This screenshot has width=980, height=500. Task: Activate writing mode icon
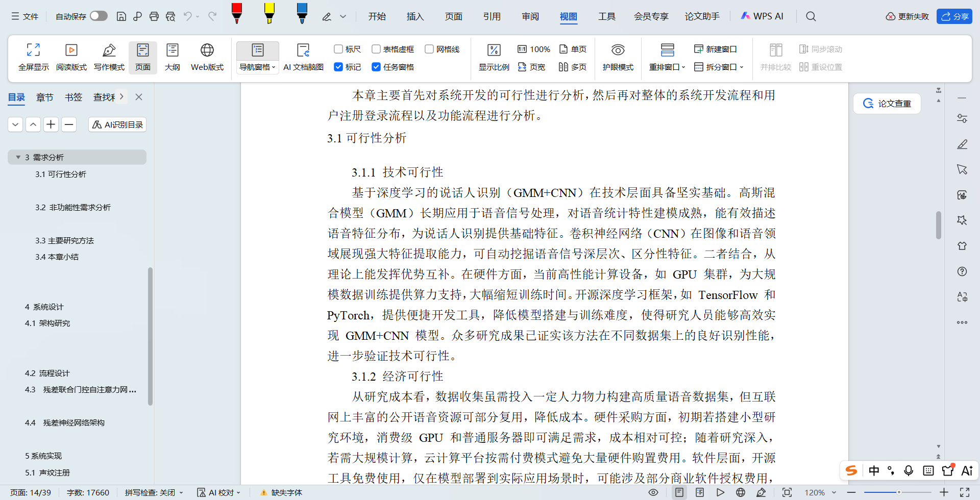tap(109, 57)
